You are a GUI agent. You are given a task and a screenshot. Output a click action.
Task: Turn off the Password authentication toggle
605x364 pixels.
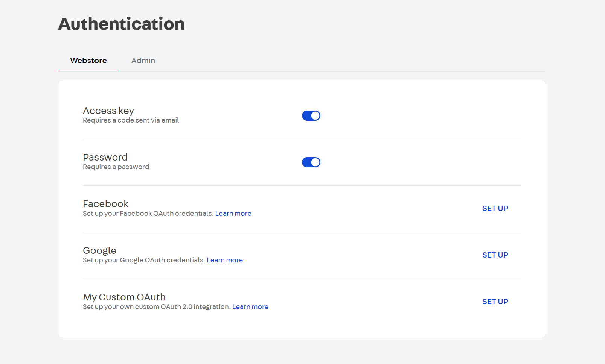[311, 162]
